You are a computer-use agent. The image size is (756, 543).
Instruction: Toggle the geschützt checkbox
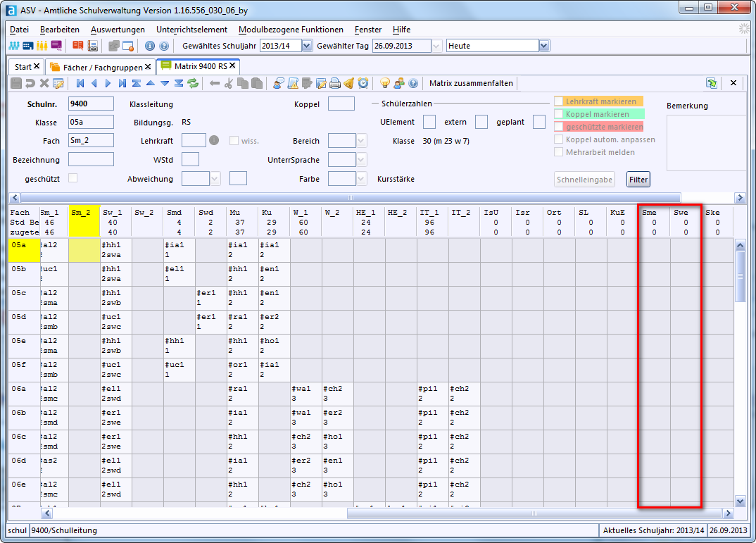point(73,178)
